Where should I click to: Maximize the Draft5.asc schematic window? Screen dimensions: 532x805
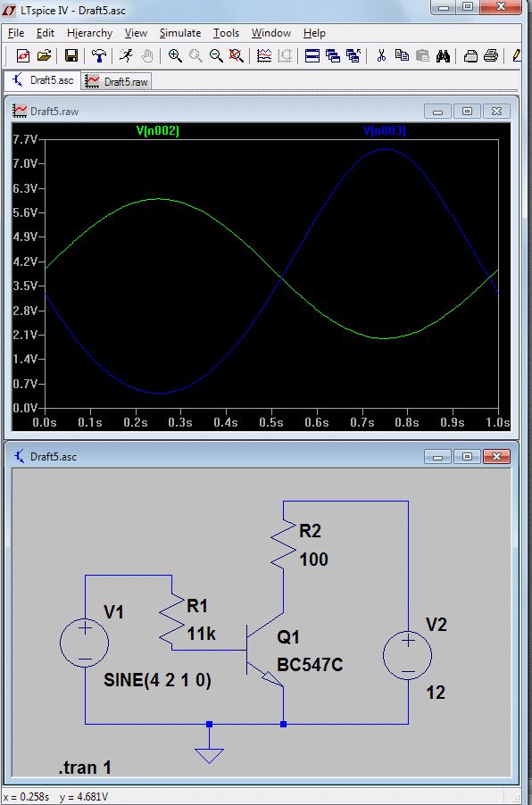(x=467, y=456)
